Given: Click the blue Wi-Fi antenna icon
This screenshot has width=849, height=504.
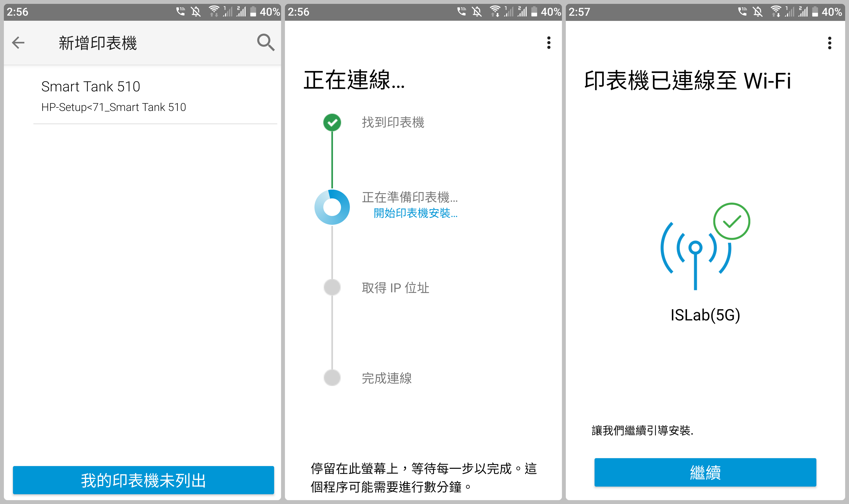Looking at the screenshot, I should [x=695, y=256].
